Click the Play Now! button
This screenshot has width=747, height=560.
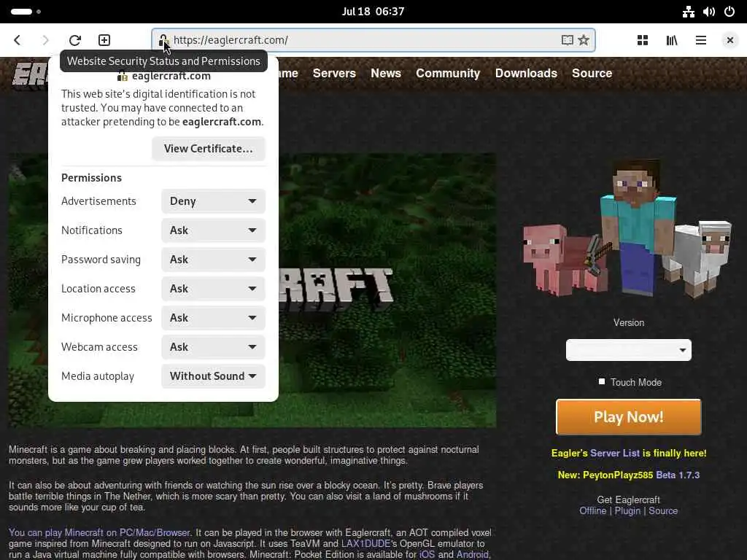628,417
